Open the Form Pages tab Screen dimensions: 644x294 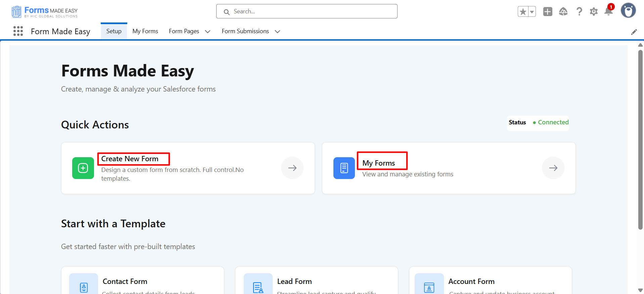click(x=184, y=31)
